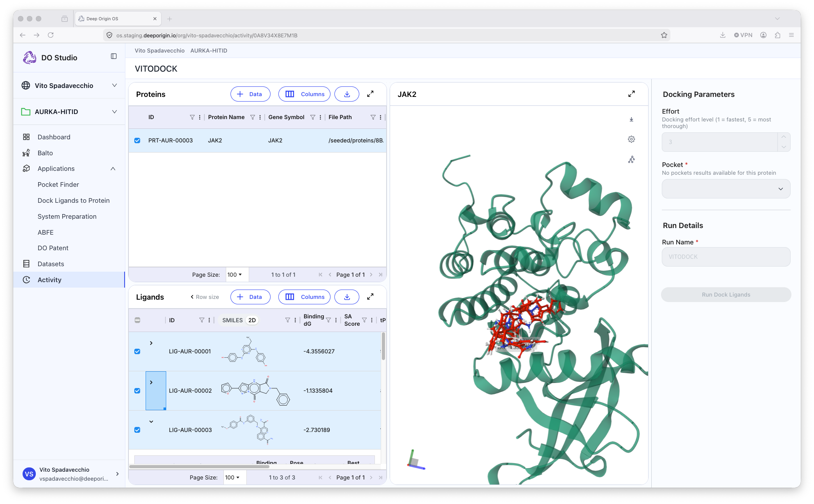Uncheck ligand LIG-AUR-00001
The width and height of the screenshot is (814, 504).
coord(137,351)
